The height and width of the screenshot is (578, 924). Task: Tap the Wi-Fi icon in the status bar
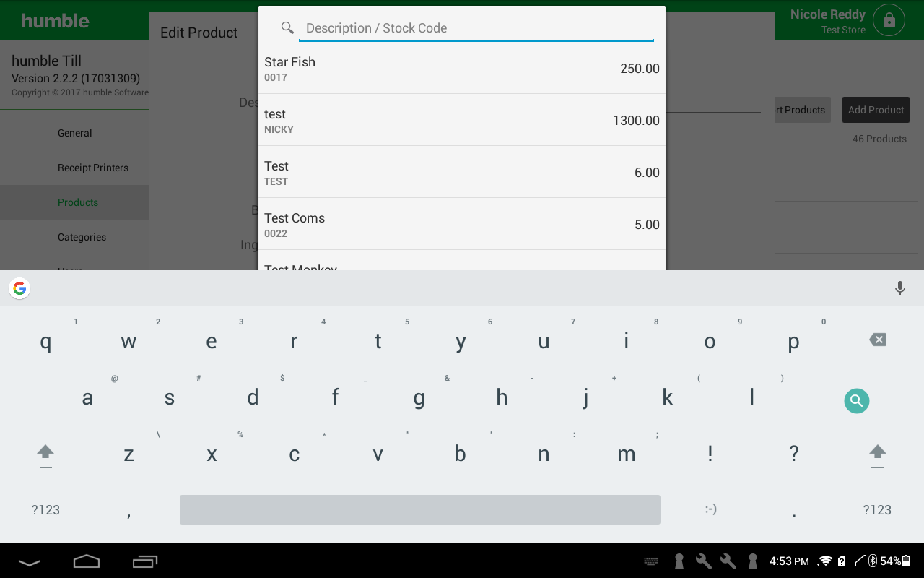click(x=824, y=561)
